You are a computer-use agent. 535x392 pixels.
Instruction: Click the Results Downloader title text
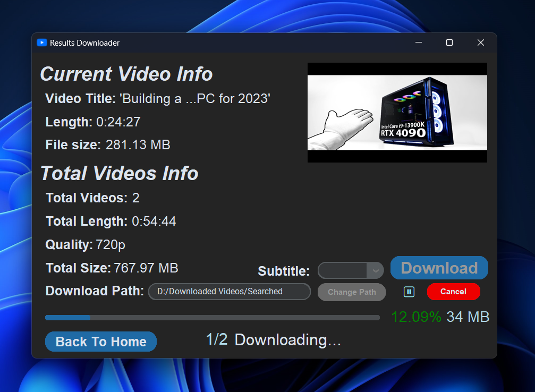[84, 43]
